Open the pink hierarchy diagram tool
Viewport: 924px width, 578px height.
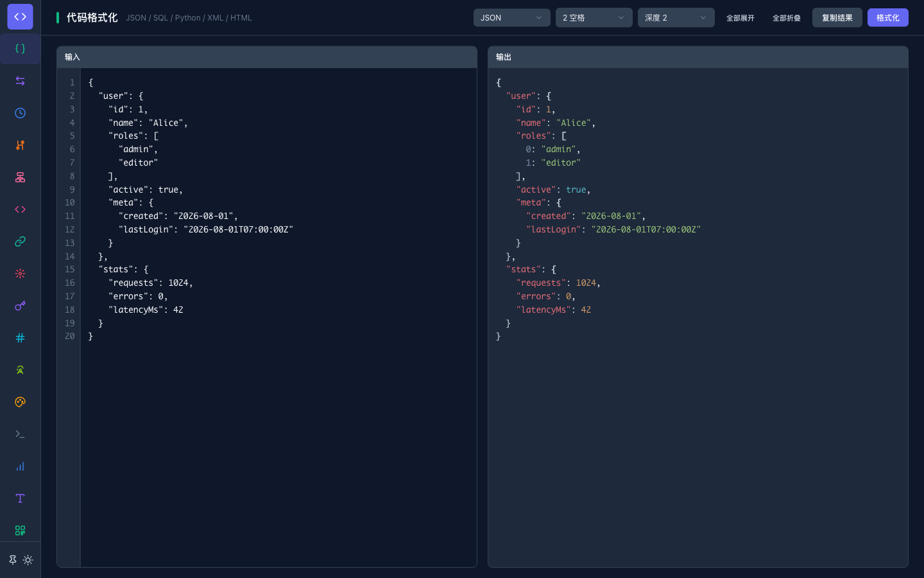[20, 177]
